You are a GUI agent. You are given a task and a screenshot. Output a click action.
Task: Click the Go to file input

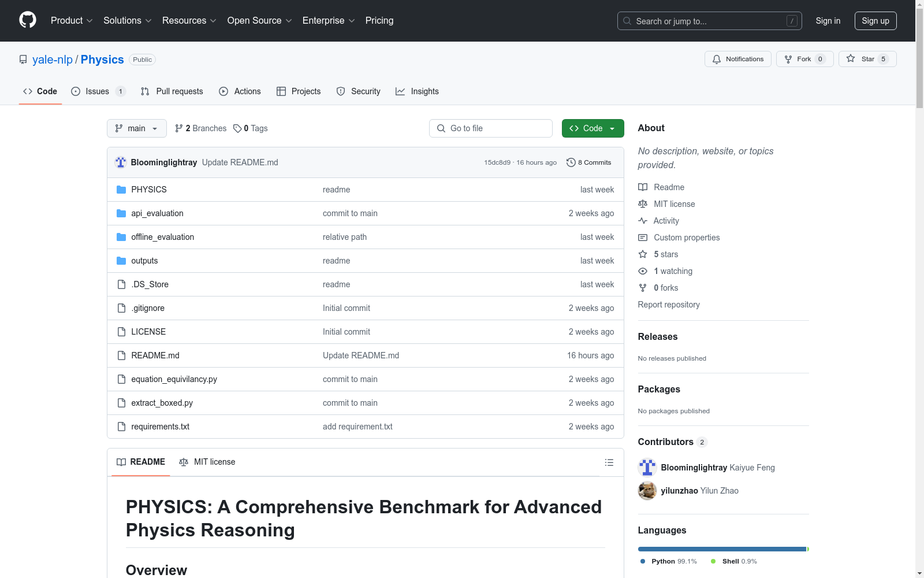pyautogui.click(x=491, y=128)
